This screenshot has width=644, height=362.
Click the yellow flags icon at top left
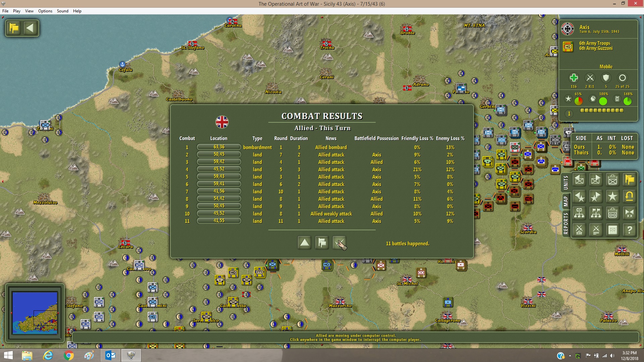(14, 28)
